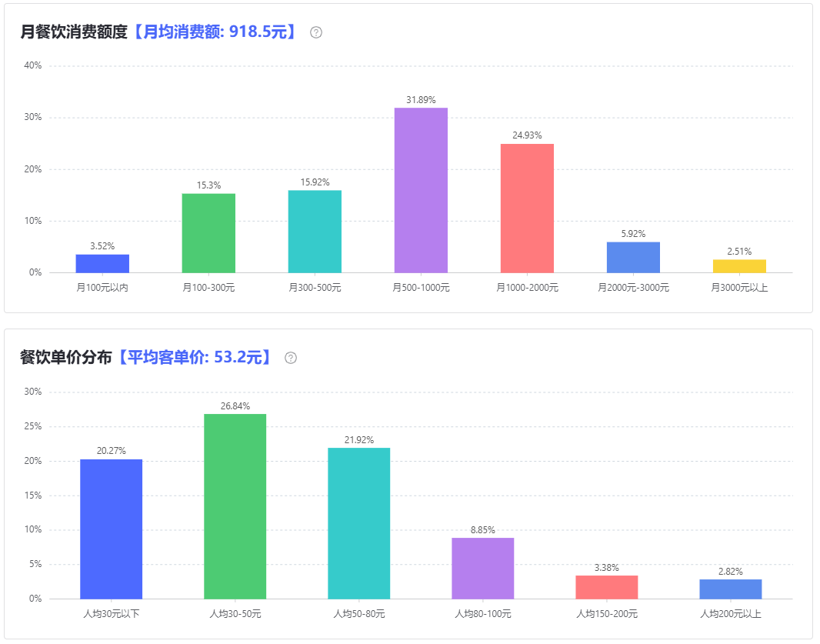The width and height of the screenshot is (820, 644).
Task: Select the purple 人均80-100元 bar
Action: 482,568
